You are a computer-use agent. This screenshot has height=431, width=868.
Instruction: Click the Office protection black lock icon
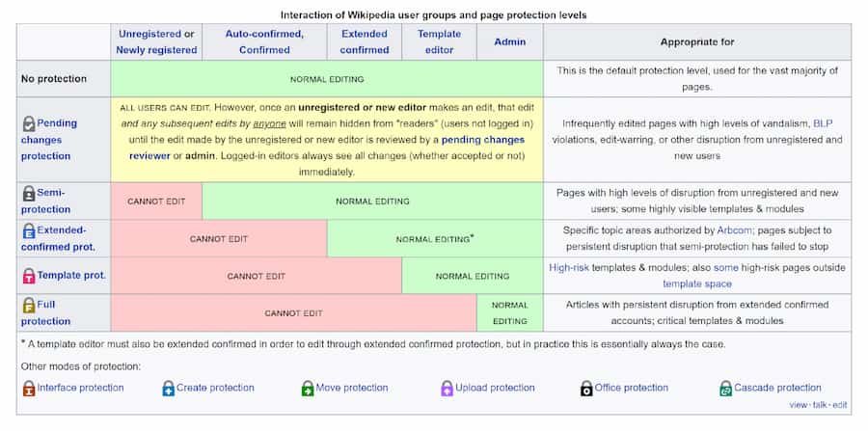coord(586,389)
